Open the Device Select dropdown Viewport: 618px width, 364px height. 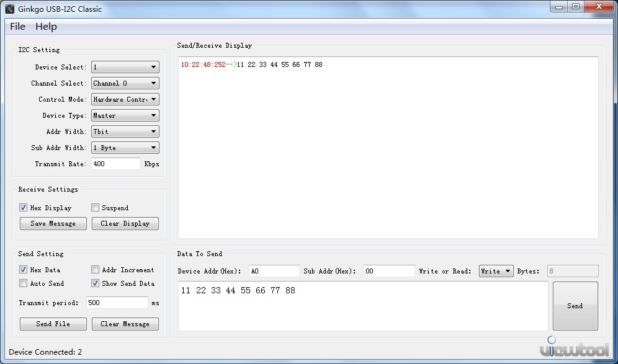click(125, 67)
